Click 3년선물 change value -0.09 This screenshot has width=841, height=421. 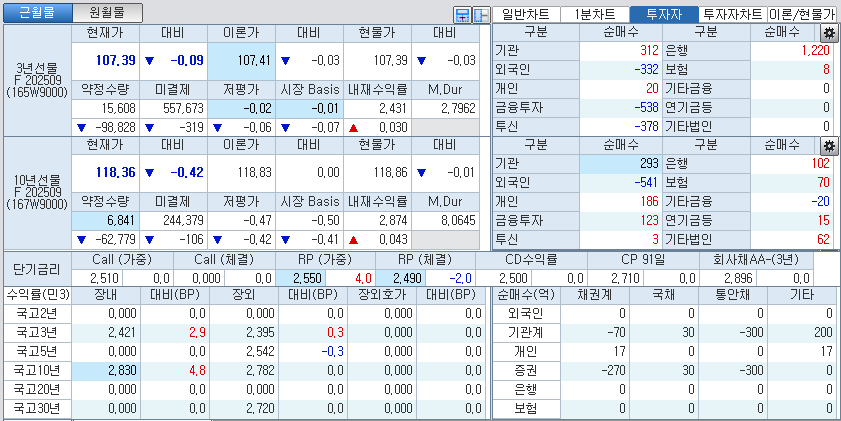pos(187,61)
